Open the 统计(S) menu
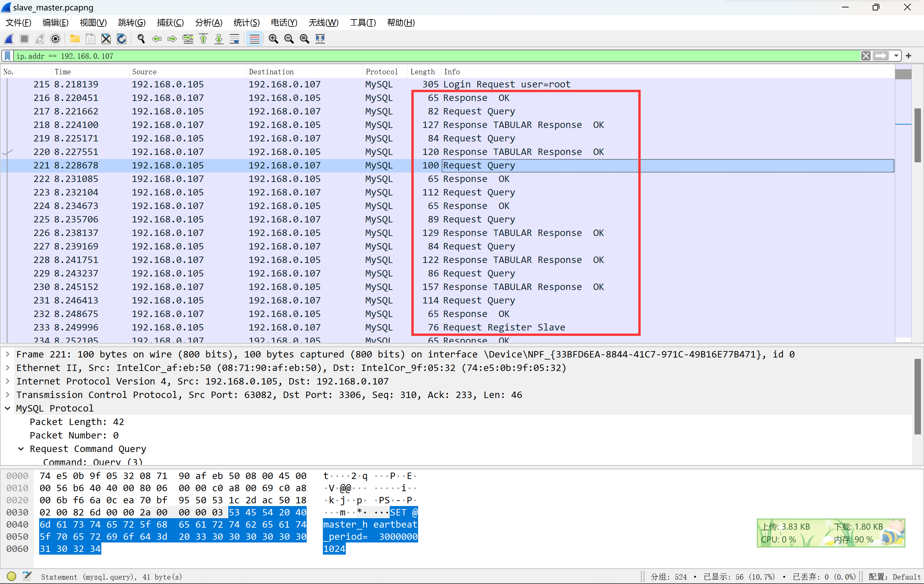The width and height of the screenshot is (924, 584). click(247, 23)
